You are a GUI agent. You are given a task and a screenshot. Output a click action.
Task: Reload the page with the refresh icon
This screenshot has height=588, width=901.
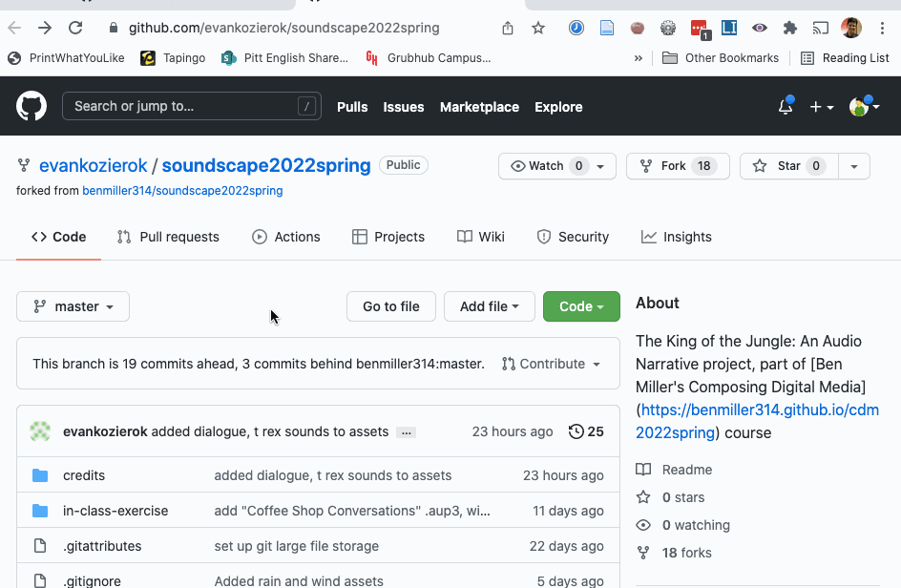click(75, 28)
